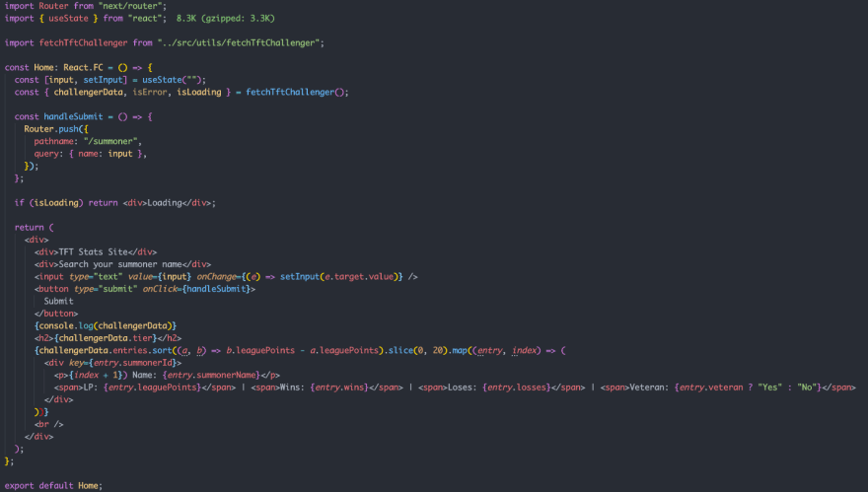The height and width of the screenshot is (492, 868).
Task: Click the "next/router" import string
Action: coord(130,6)
